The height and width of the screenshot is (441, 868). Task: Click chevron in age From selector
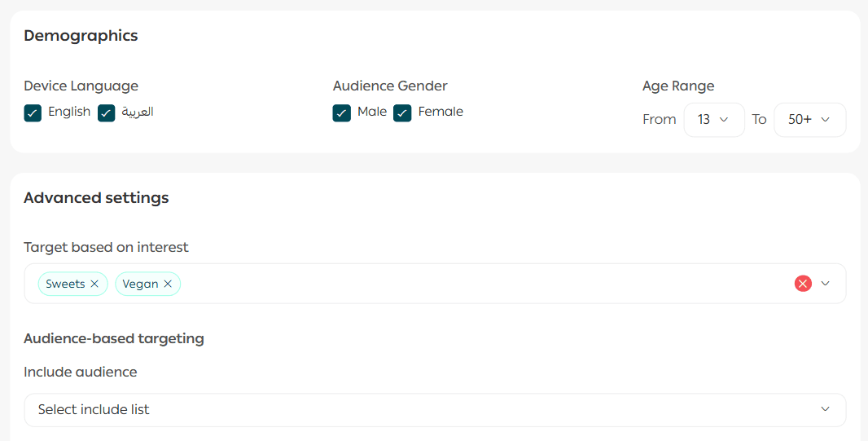(x=724, y=120)
